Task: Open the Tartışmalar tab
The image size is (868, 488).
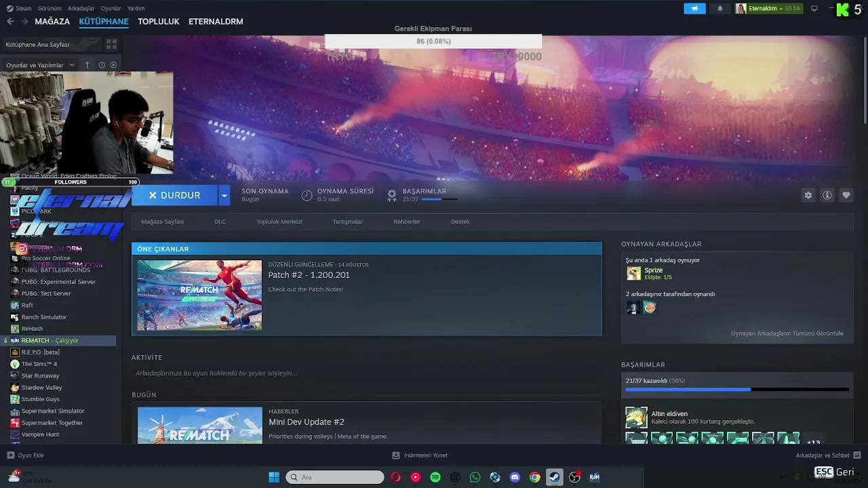Action: click(x=347, y=222)
